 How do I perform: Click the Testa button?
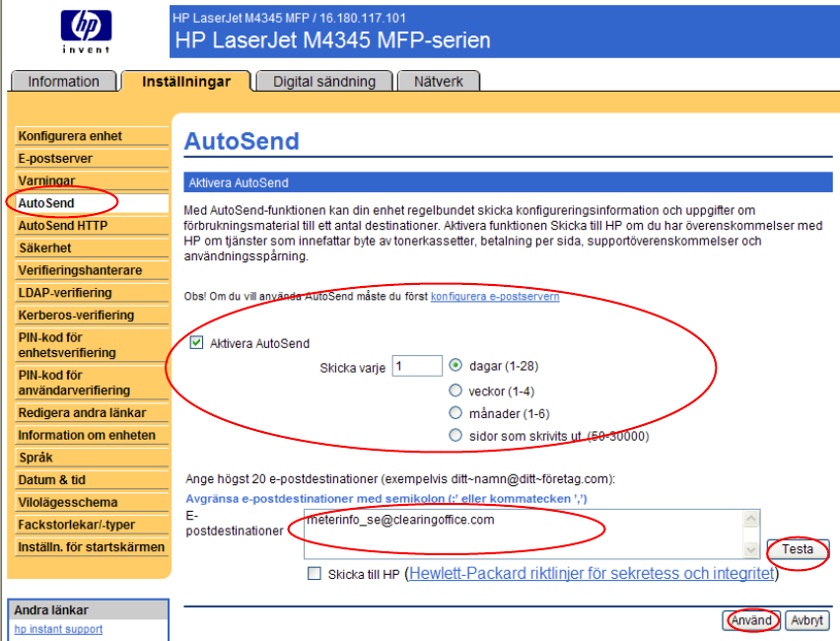pyautogui.click(x=798, y=549)
